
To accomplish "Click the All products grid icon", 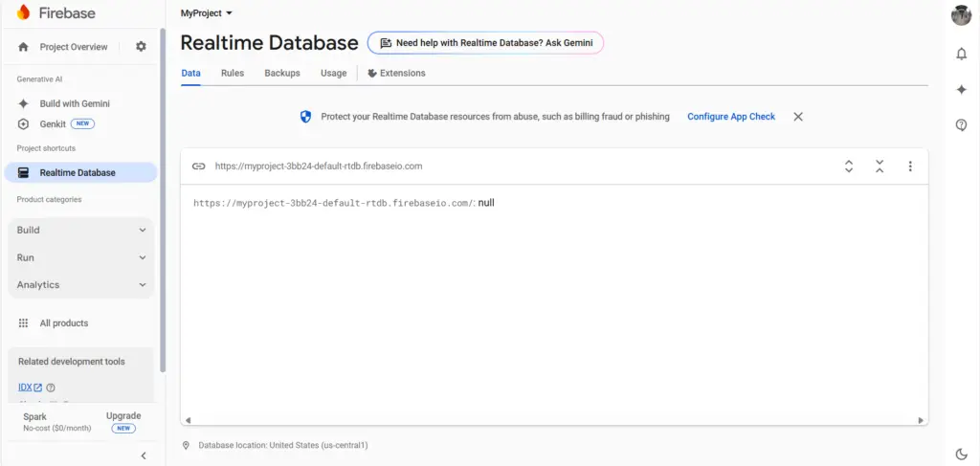I will [23, 323].
